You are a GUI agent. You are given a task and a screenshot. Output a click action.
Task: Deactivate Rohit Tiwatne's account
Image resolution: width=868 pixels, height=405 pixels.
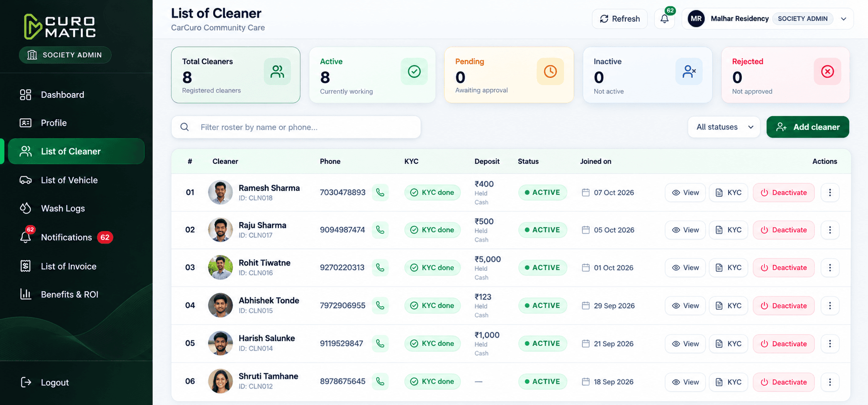pos(783,267)
